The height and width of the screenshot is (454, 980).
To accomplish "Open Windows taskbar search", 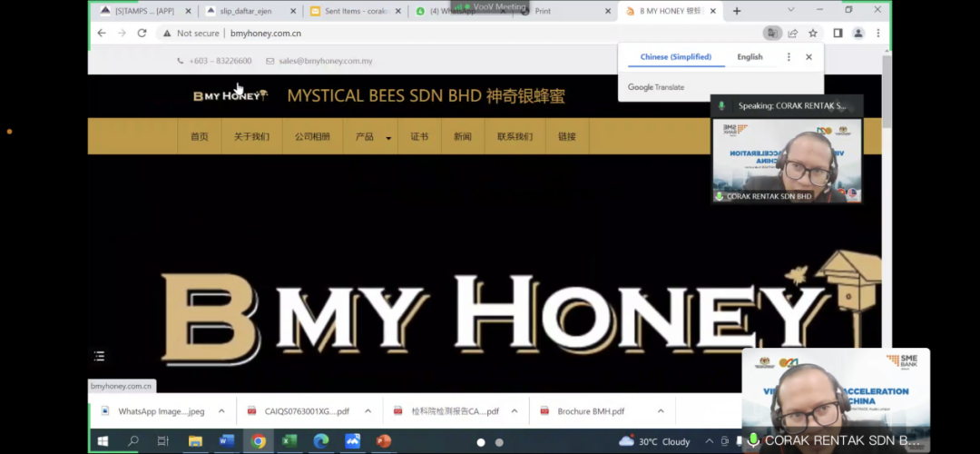I will click(x=133, y=441).
